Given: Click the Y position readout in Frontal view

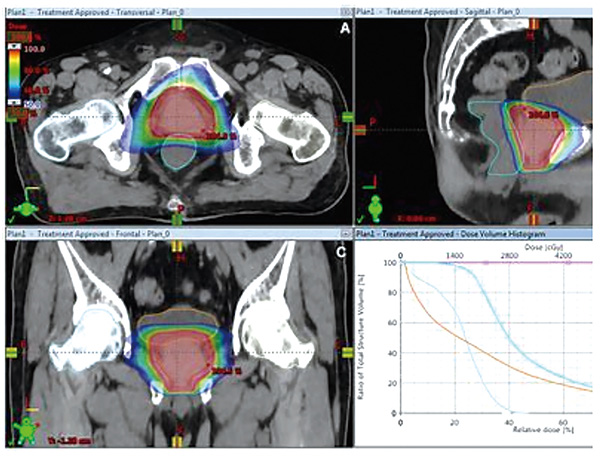Looking at the screenshot, I should [70, 441].
